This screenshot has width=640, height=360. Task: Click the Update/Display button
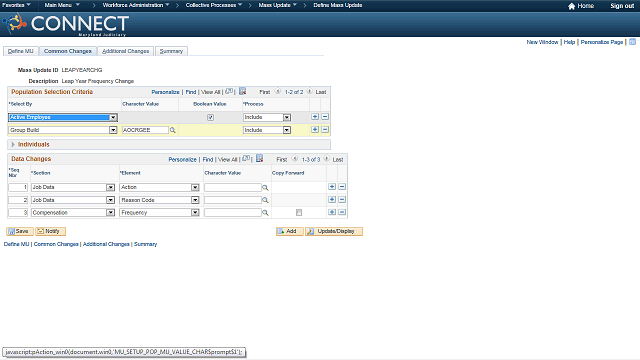(x=334, y=231)
